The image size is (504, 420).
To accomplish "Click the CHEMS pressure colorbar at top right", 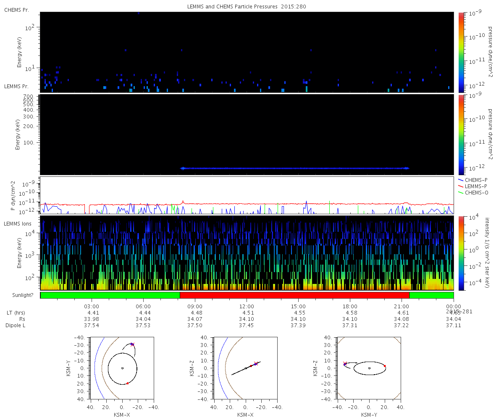I will [461, 52].
